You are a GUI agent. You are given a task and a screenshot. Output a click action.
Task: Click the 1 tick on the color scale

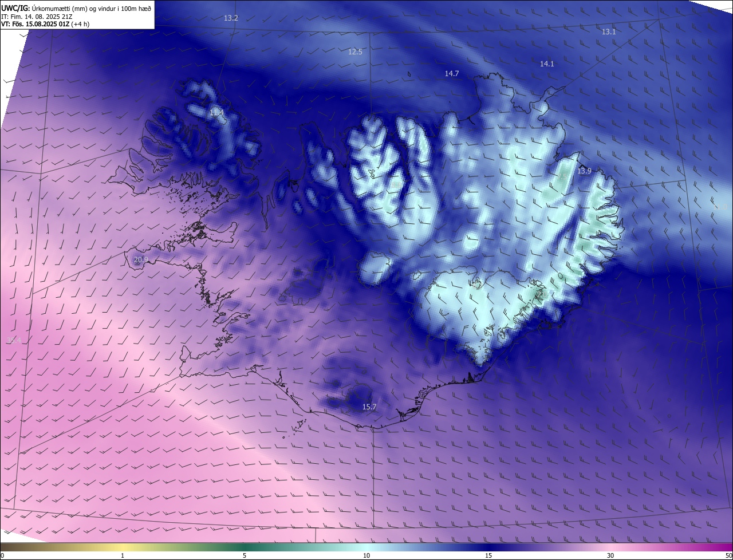[x=123, y=556]
